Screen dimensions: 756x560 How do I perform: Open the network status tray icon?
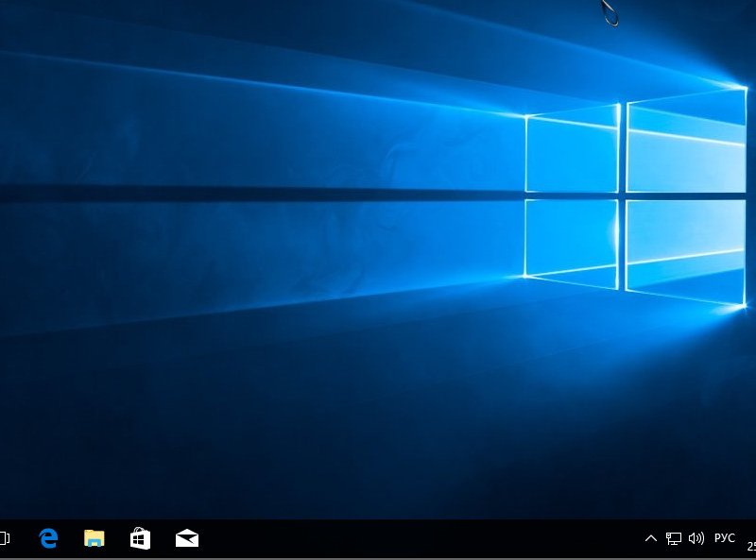coord(674,538)
